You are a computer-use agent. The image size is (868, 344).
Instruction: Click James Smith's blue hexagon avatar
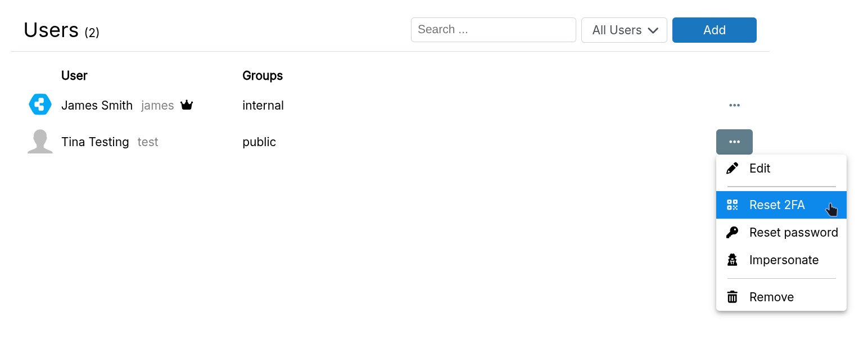tap(40, 105)
